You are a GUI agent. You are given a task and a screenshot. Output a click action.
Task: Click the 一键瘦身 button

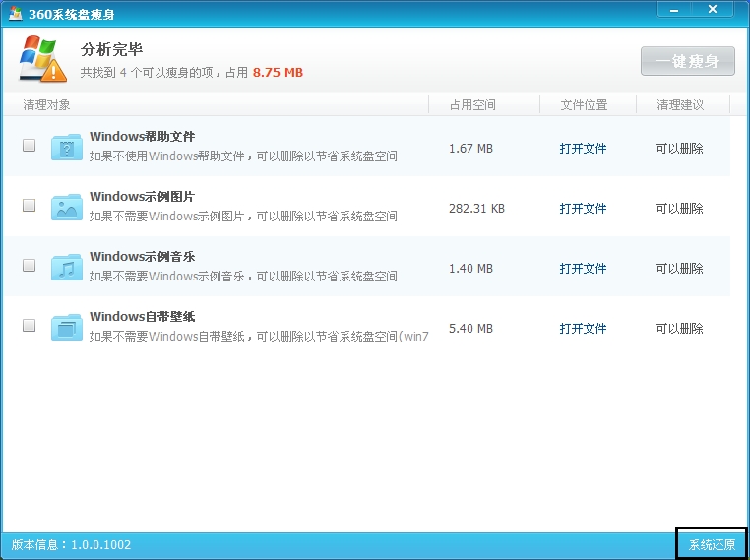pyautogui.click(x=688, y=61)
